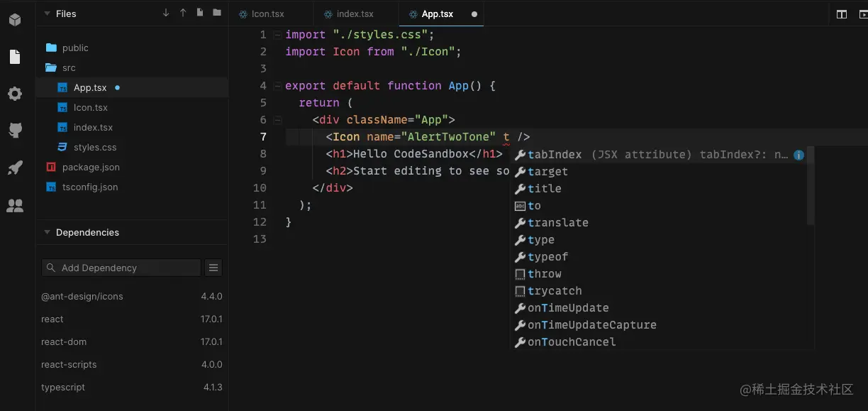868x411 pixels.
Task: Collapse the Files section
Action: click(46, 13)
